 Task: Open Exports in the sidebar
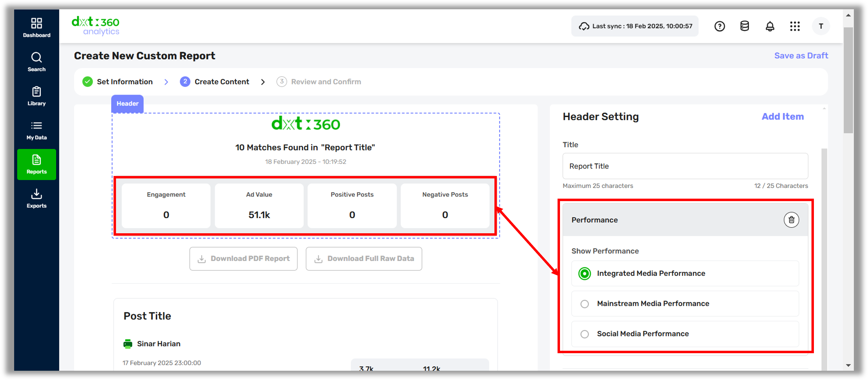pyautogui.click(x=36, y=199)
